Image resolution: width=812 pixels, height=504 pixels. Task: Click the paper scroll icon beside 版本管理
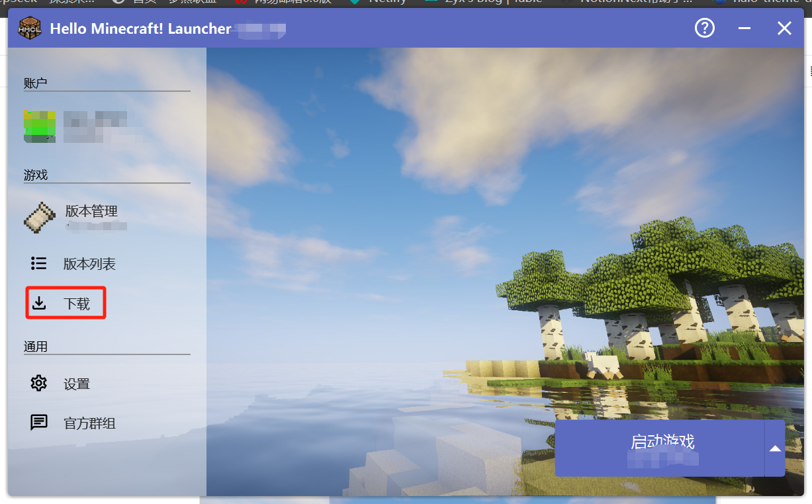[x=40, y=218]
